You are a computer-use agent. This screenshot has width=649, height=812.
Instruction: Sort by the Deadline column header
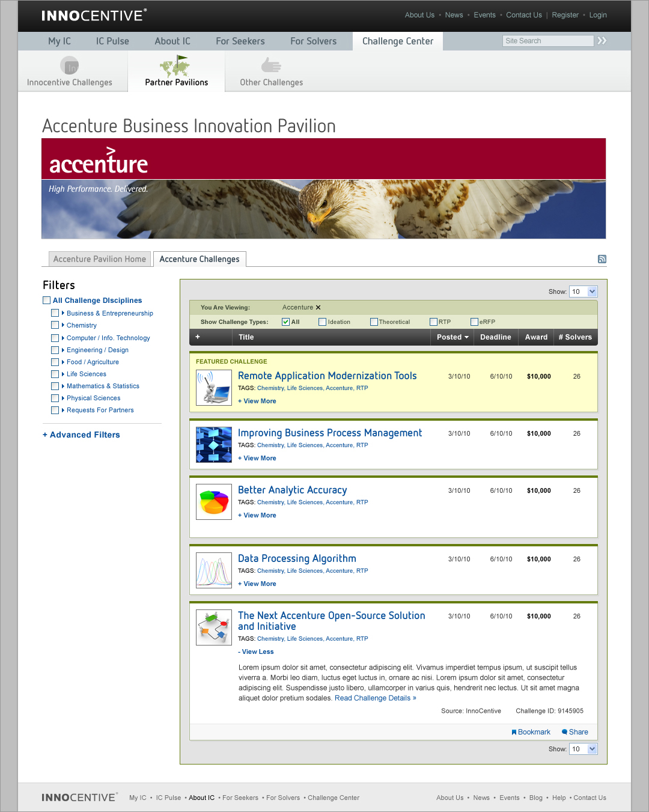(496, 337)
